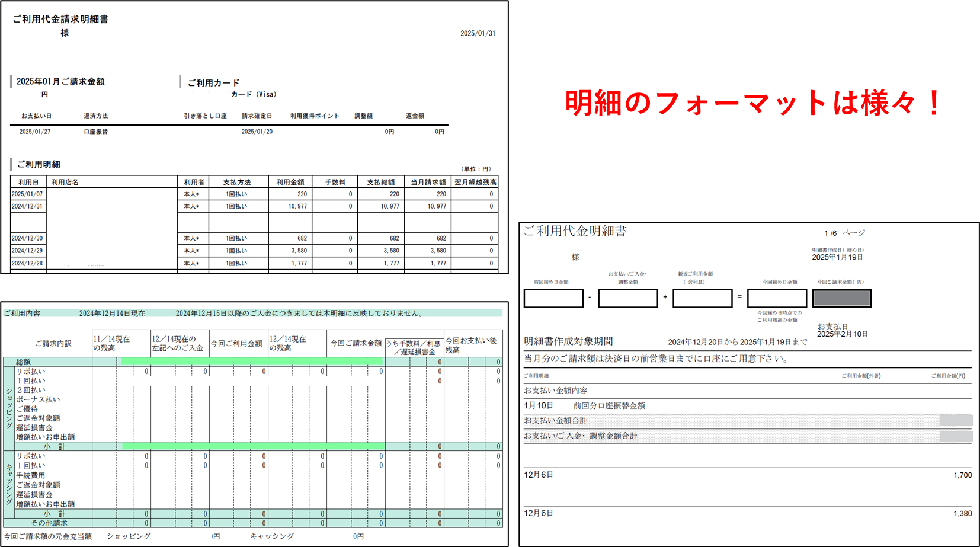Screen dimensions: 980x547
Task: Click 10,977 in the 利用金額 column
Action: pyautogui.click(x=298, y=207)
